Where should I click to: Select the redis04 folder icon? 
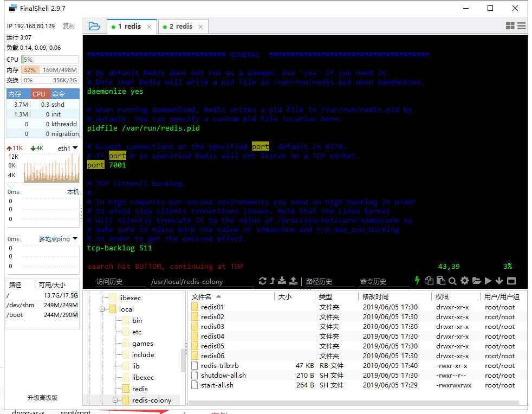pyautogui.click(x=194, y=337)
